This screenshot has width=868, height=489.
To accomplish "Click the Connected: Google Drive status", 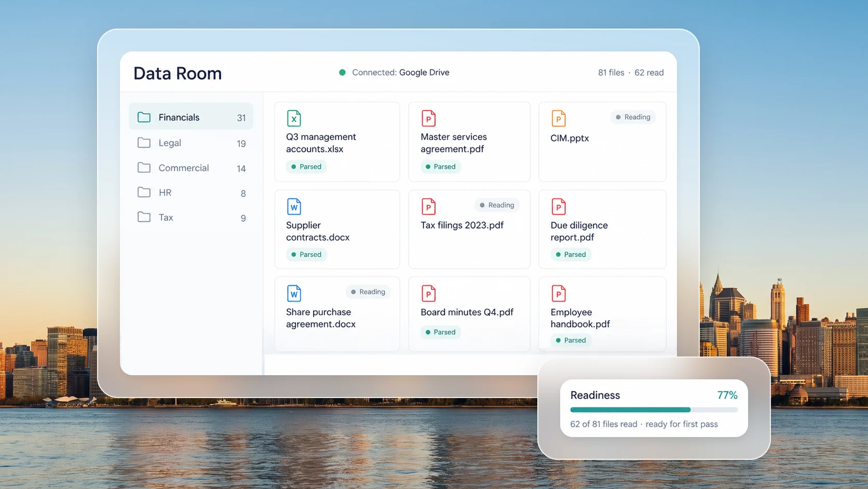I will (x=394, y=72).
